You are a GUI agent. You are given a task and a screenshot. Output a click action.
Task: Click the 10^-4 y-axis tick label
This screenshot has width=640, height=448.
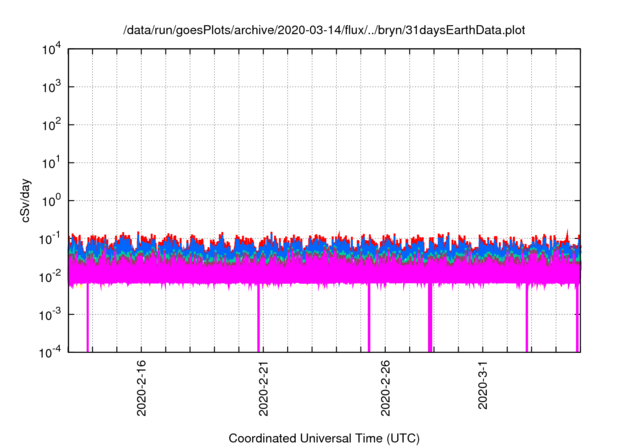(x=50, y=352)
